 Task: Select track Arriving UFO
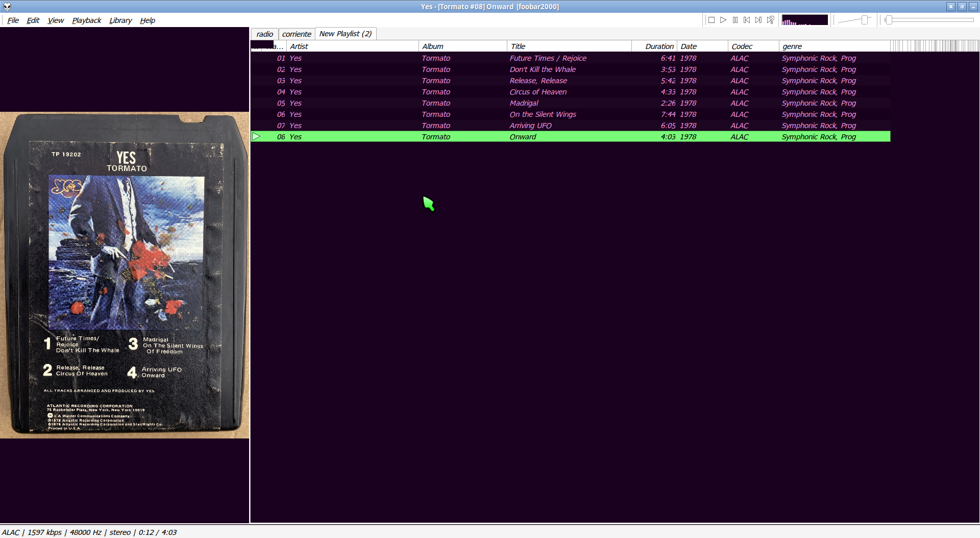571,126
